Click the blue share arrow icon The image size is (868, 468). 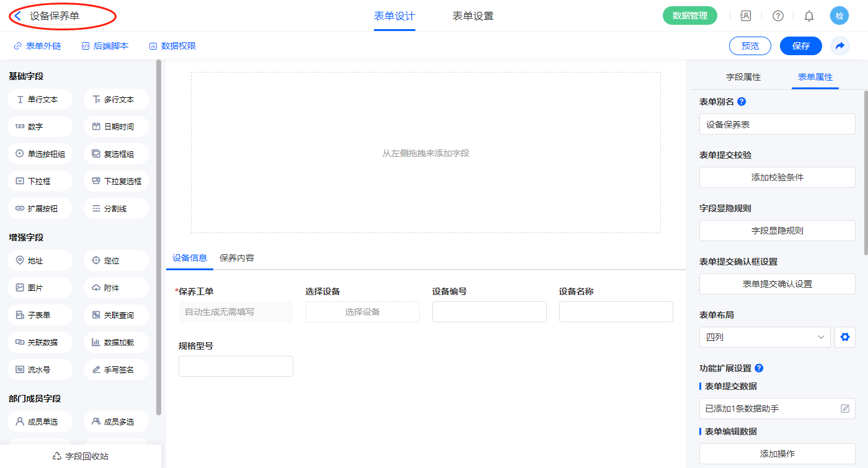840,46
